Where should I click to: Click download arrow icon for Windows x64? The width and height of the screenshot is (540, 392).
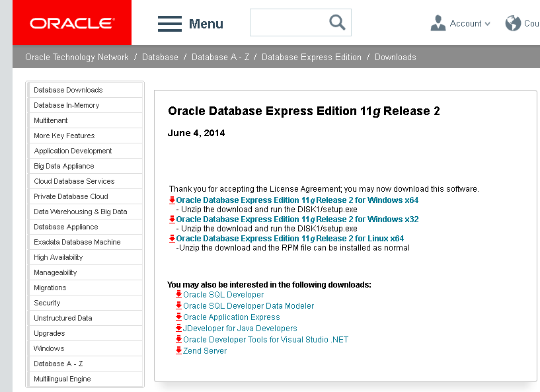pyautogui.click(x=173, y=200)
